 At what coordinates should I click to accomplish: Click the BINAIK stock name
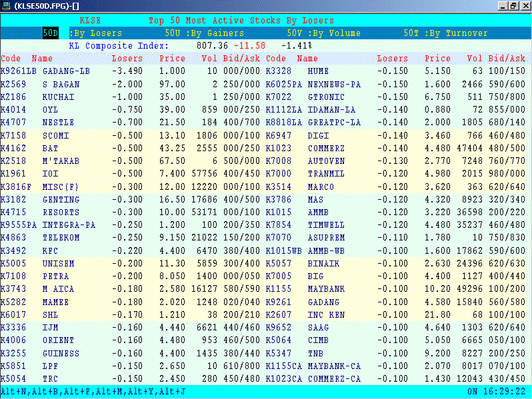(x=324, y=263)
